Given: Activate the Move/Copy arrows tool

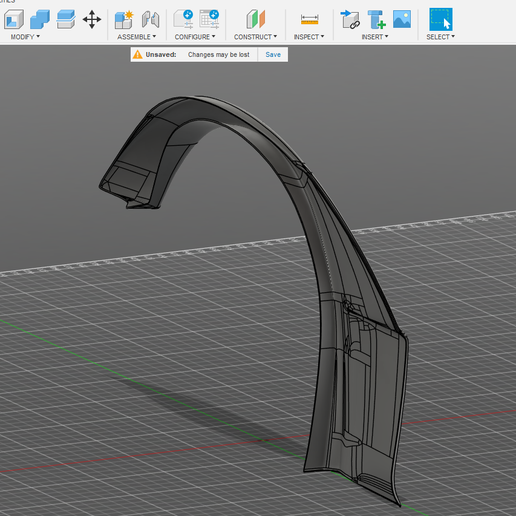Looking at the screenshot, I should pyautogui.click(x=92, y=19).
